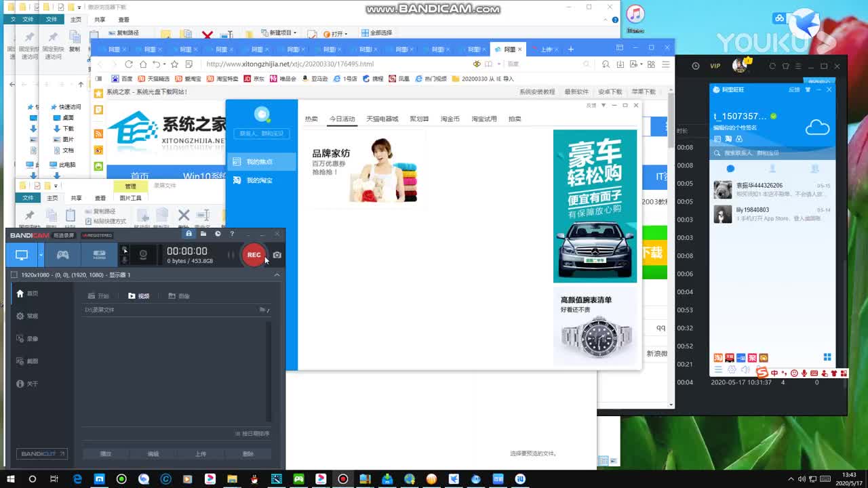
Task: Go to browser home page icon
Action: [142, 64]
